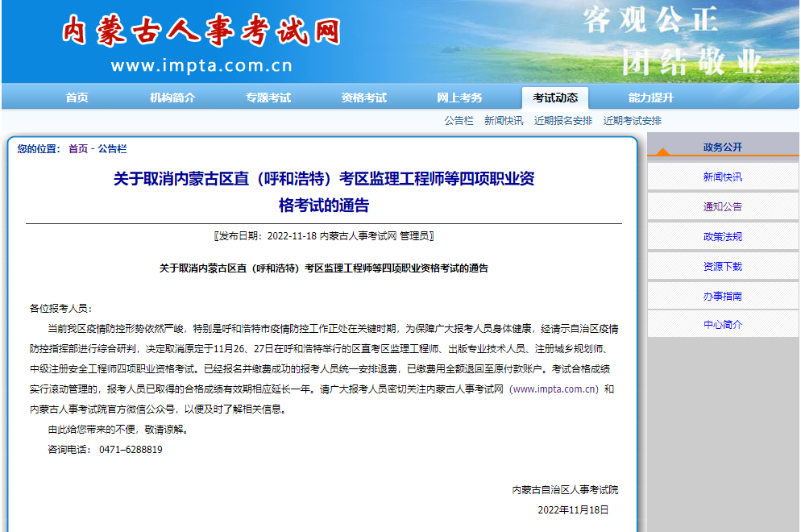This screenshot has width=801, height=532.
Task: Go to 办事指南 in the sidebar
Action: pos(722,297)
